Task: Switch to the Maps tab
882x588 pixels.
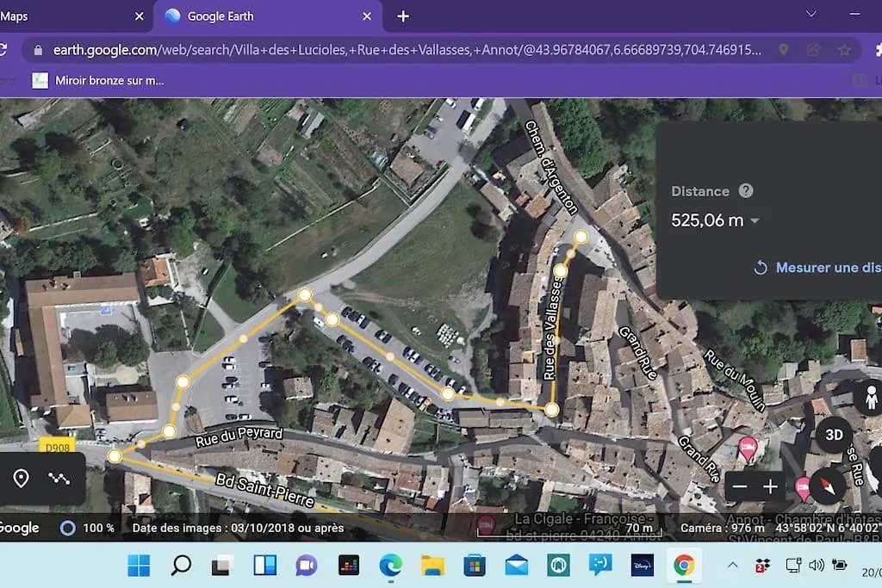Action: (69, 16)
